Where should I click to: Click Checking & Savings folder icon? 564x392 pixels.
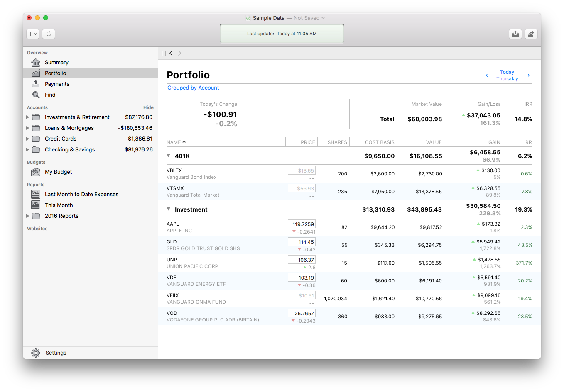(x=36, y=149)
